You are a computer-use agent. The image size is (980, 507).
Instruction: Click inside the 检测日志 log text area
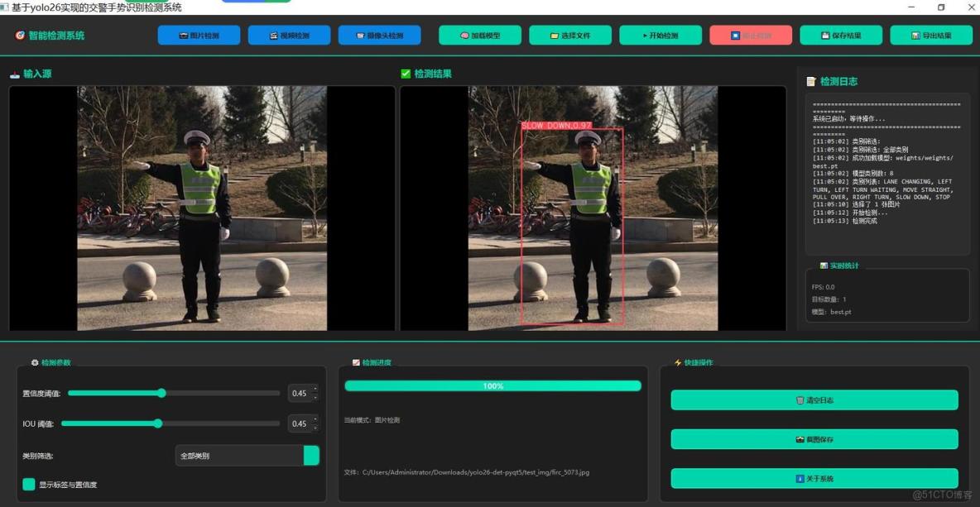click(x=886, y=174)
